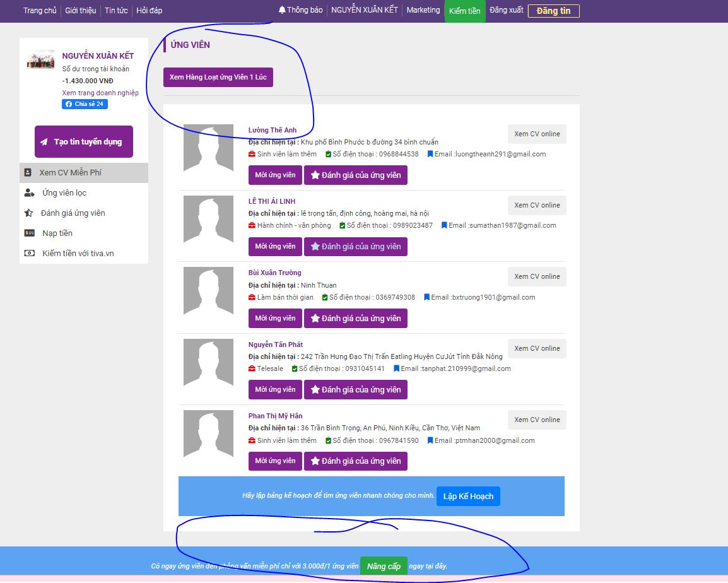Click the star icon in Lường Thế Anh's rating button

point(315,175)
